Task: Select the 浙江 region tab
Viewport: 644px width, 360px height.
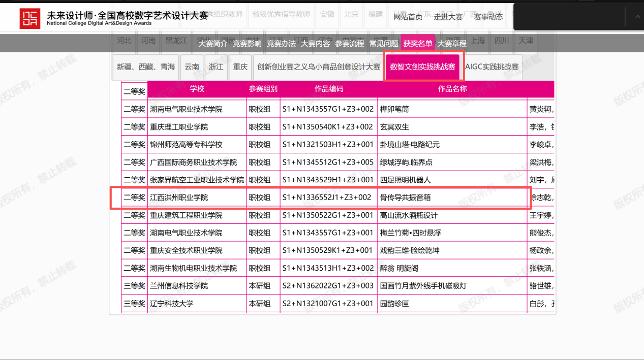Action: pos(216,67)
